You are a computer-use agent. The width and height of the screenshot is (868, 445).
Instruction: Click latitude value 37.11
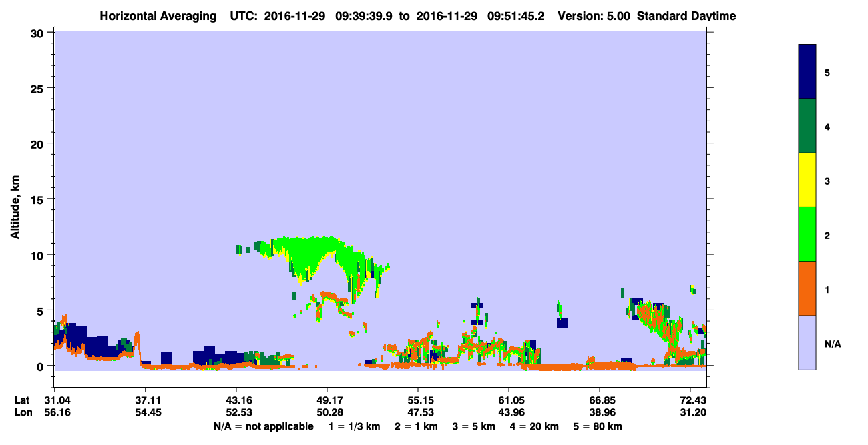(146, 400)
